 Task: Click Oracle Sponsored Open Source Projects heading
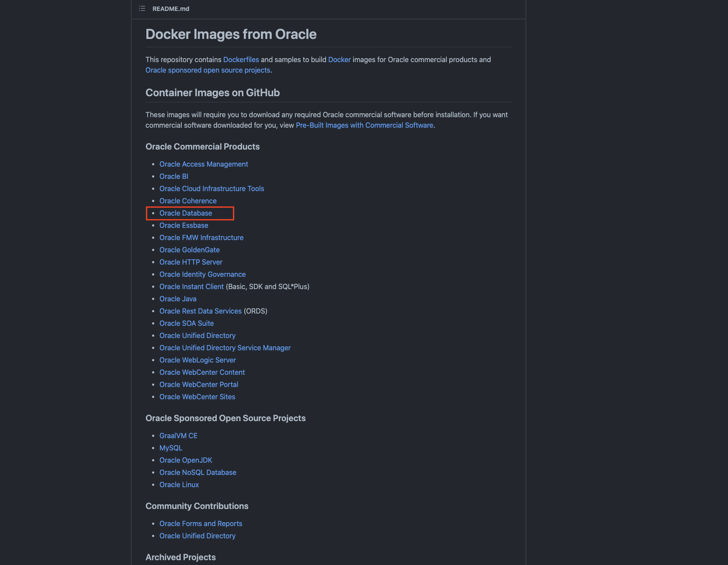pyautogui.click(x=225, y=418)
